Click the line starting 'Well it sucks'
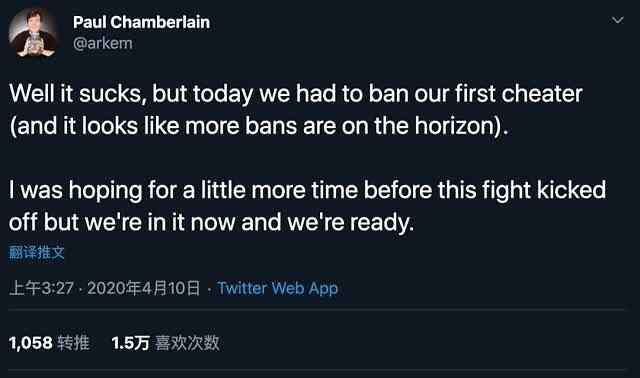Screen dimensions: 640x378 [x=296, y=94]
